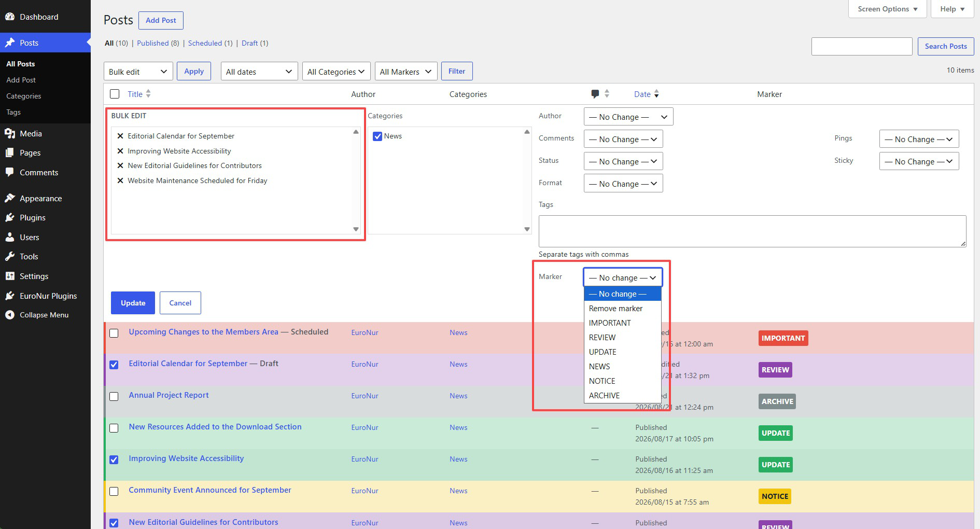This screenshot has width=980, height=529.
Task: Remove New Editorial Guidelines for Contributors from bulk edit
Action: 120,165
